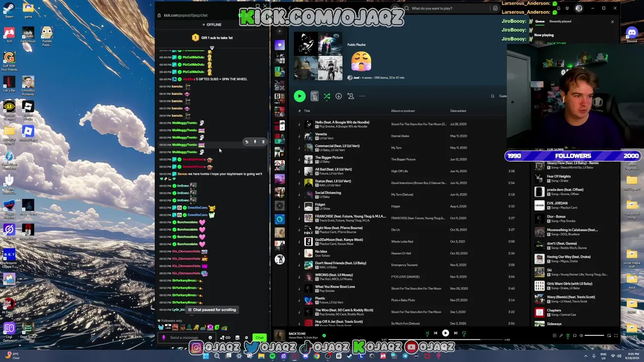This screenshot has height=362, width=644.
Task: Switch to the Recently played tab
Action: coord(560,22)
